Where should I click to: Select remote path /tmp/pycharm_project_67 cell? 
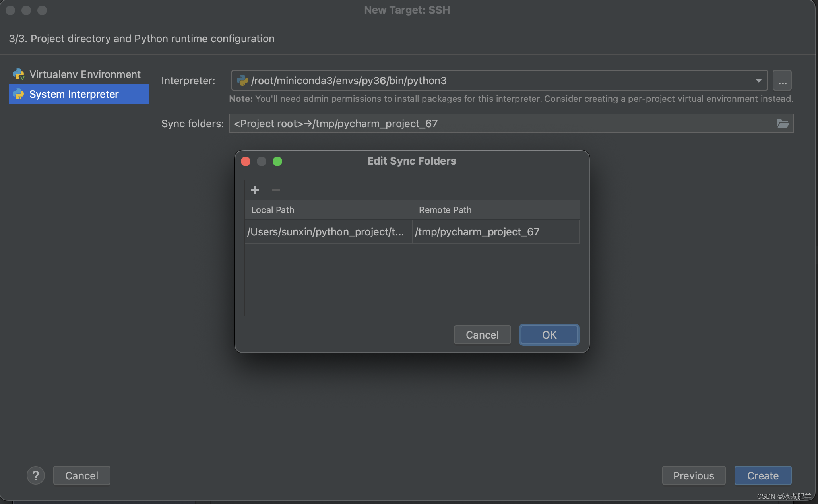click(x=495, y=232)
